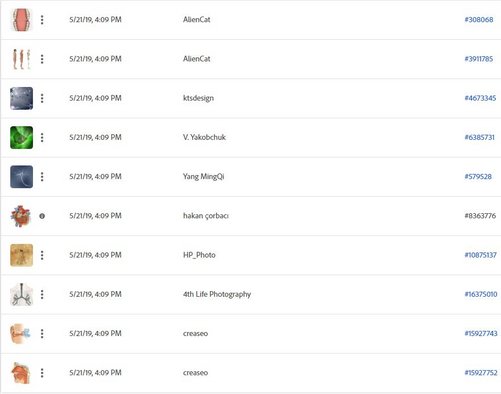Image resolution: width=501 pixels, height=394 pixels.
Task: Open asset link #308068
Action: click(x=479, y=20)
